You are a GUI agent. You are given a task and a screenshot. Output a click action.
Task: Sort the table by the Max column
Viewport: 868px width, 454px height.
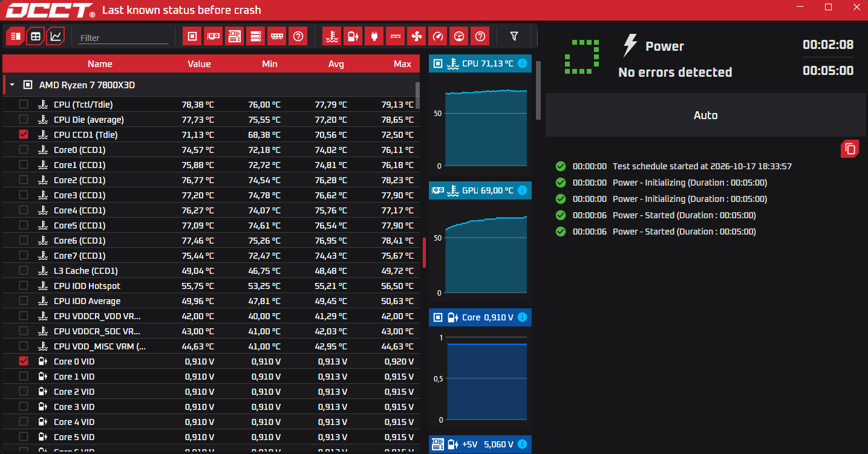pos(402,63)
